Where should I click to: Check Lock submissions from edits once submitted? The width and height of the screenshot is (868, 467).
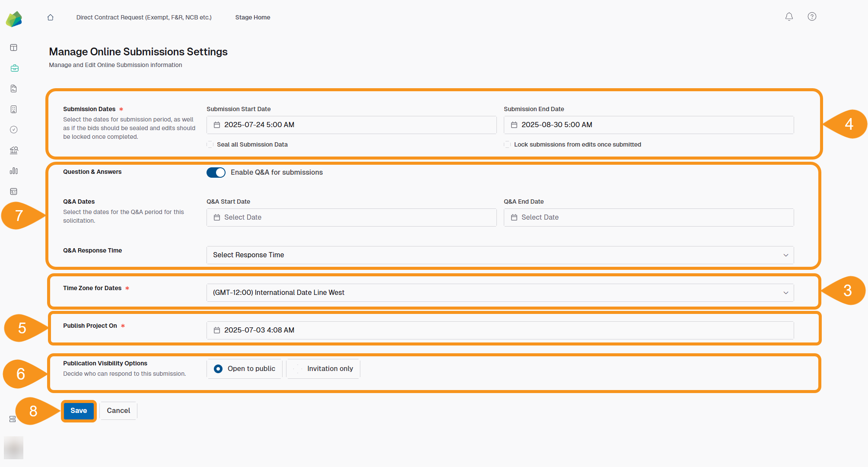507,144
